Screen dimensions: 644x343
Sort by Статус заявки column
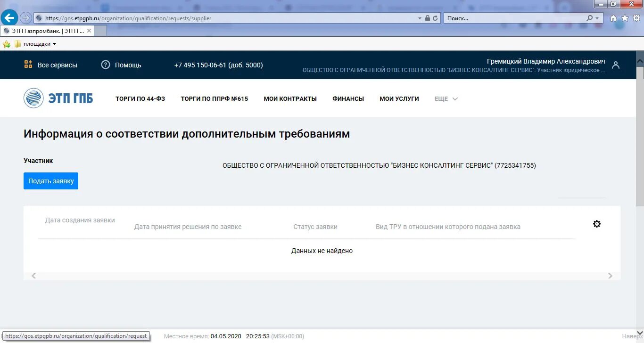(x=315, y=227)
